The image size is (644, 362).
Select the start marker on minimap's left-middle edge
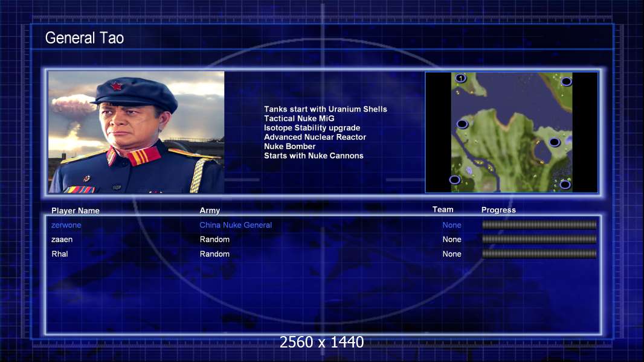coord(462,124)
